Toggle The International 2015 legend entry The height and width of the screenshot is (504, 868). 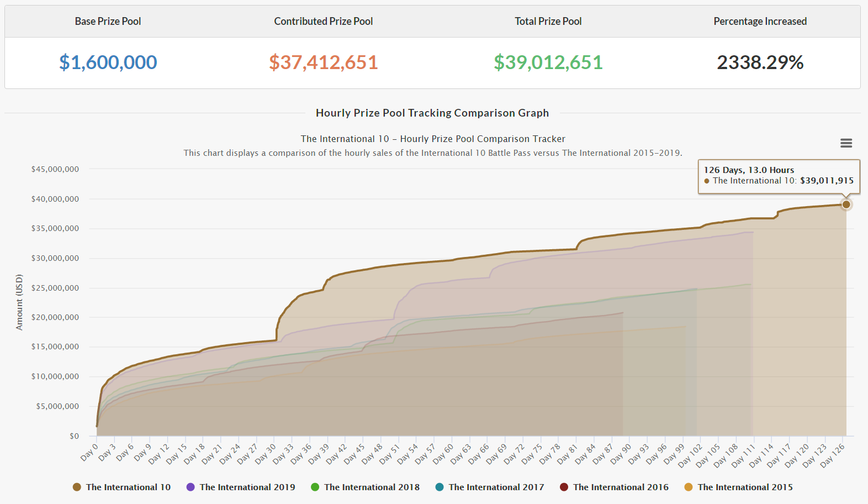(x=745, y=487)
